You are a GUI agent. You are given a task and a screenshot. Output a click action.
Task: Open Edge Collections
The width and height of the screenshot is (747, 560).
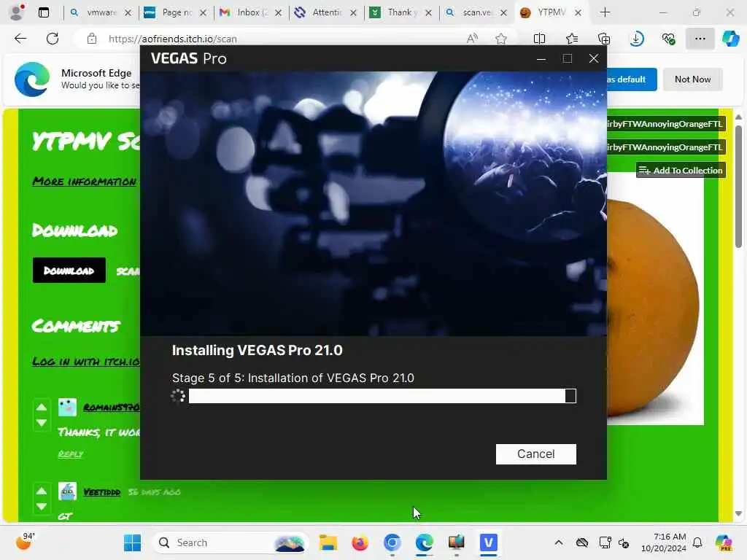click(603, 39)
